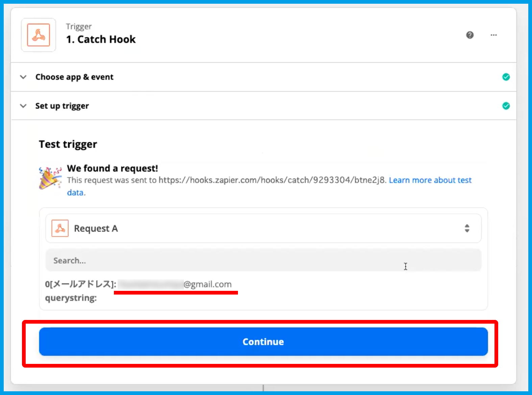This screenshot has height=395, width=532.
Task: Click green checkmark on Choose app & event
Action: pos(506,77)
